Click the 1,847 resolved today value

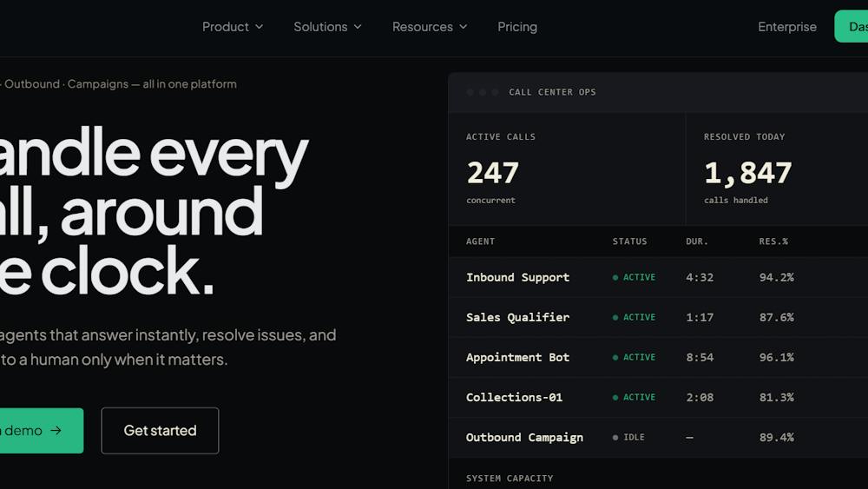pyautogui.click(x=747, y=172)
